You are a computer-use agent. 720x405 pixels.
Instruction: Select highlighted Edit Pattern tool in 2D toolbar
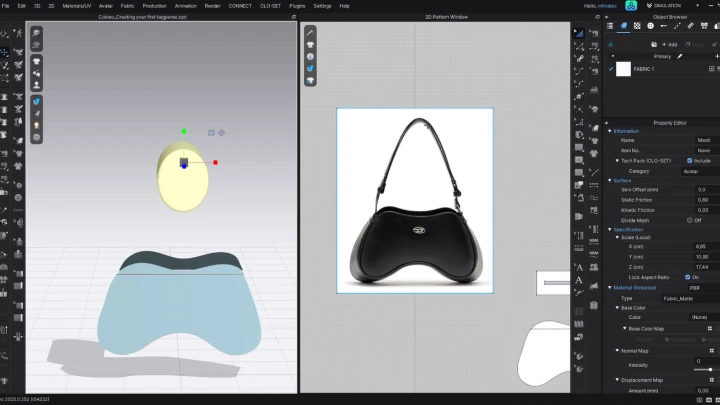579,33
